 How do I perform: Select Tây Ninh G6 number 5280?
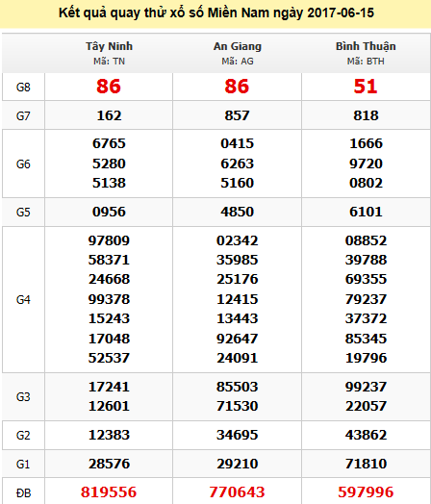(109, 164)
